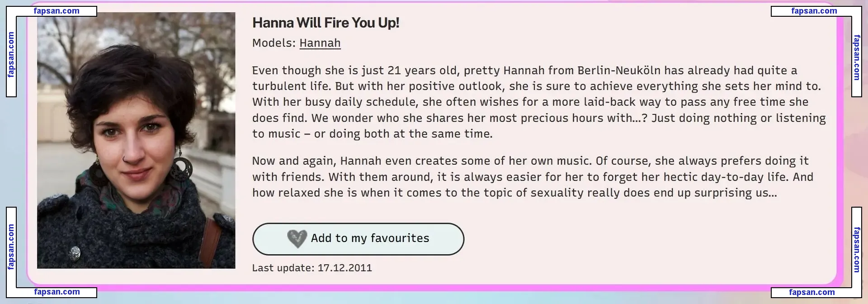The image size is (868, 304).
Task: Click the heart icon in the favourites button
Action: tap(297, 238)
